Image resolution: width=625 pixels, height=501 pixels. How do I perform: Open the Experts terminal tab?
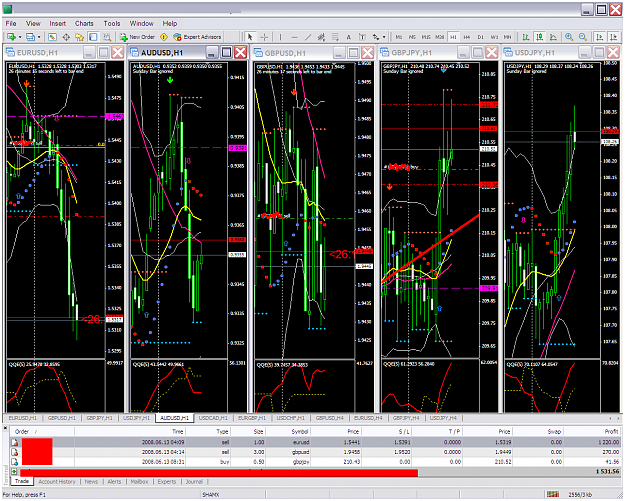point(167,481)
